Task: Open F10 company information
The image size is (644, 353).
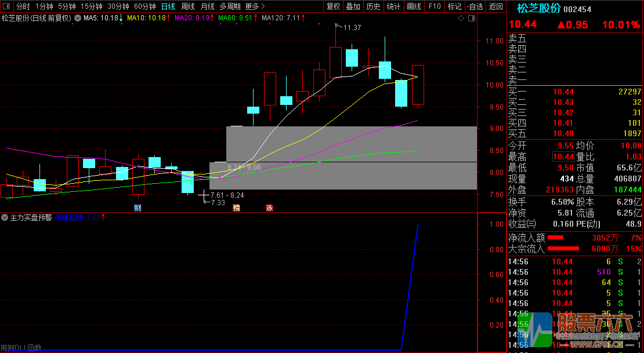Action: pyautogui.click(x=434, y=6)
